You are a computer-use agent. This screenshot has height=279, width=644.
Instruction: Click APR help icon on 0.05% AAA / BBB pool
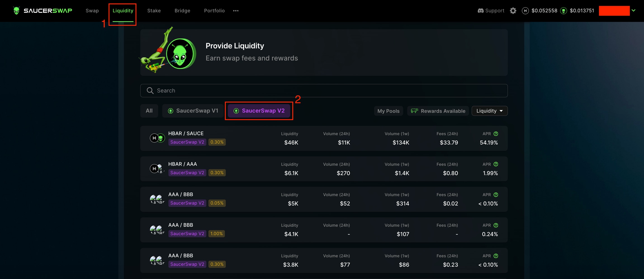[x=496, y=195]
